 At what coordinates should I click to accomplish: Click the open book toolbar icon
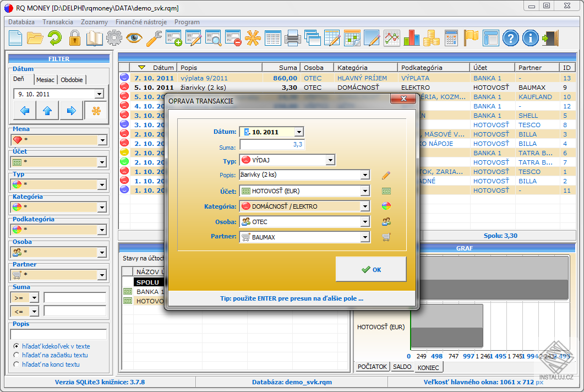pos(94,38)
